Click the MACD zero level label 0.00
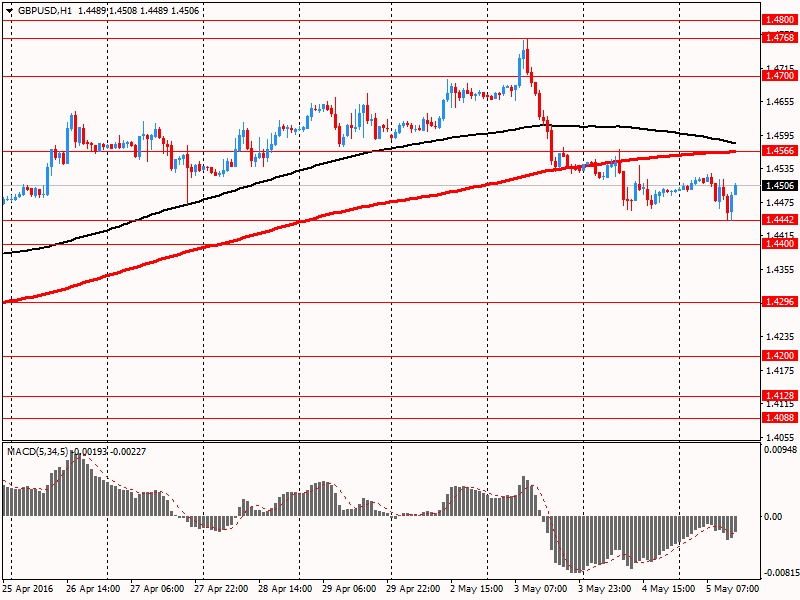This screenshot has width=800, height=600. 773,517
